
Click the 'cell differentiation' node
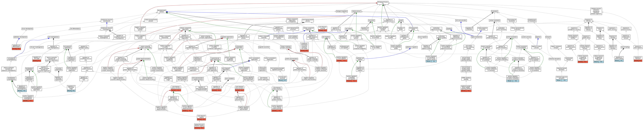75,29
